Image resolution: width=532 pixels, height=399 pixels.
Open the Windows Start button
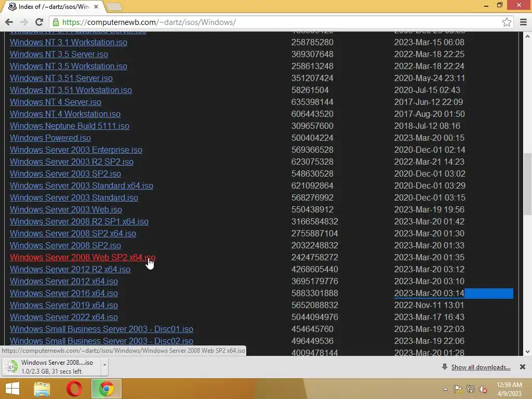[x=12, y=389]
